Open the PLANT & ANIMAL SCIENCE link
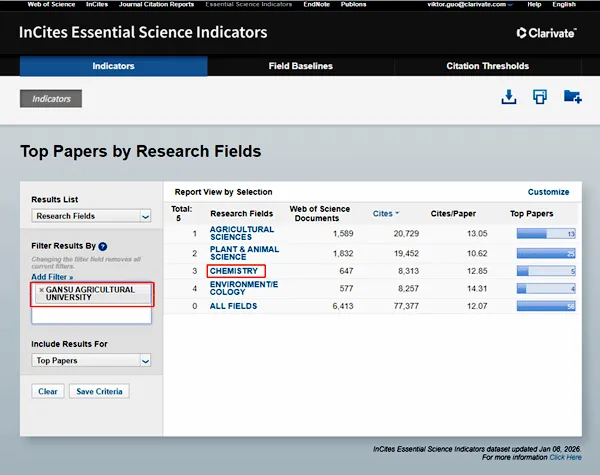Viewport: 600px width, 475px height. pos(244,253)
